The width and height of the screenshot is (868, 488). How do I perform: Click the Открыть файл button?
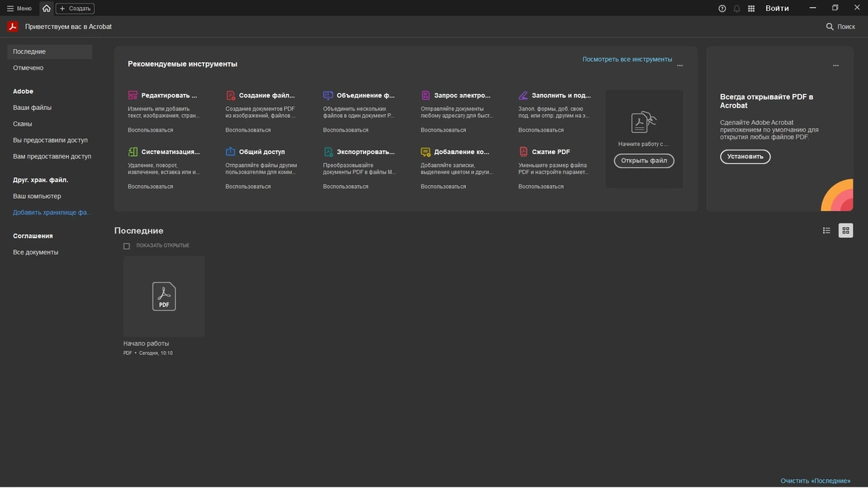644,160
